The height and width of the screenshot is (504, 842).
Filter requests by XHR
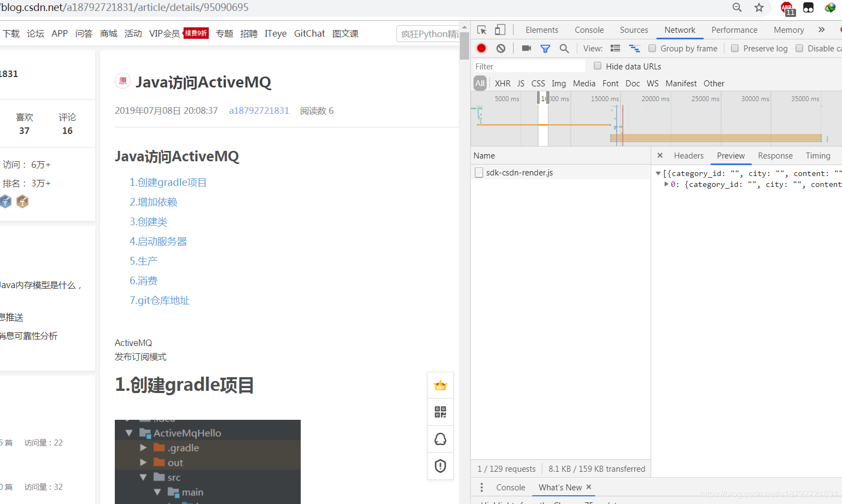click(x=502, y=84)
